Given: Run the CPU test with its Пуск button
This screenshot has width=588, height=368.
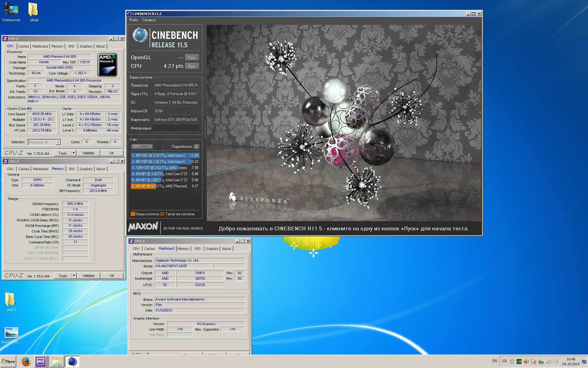Looking at the screenshot, I should coord(192,66).
